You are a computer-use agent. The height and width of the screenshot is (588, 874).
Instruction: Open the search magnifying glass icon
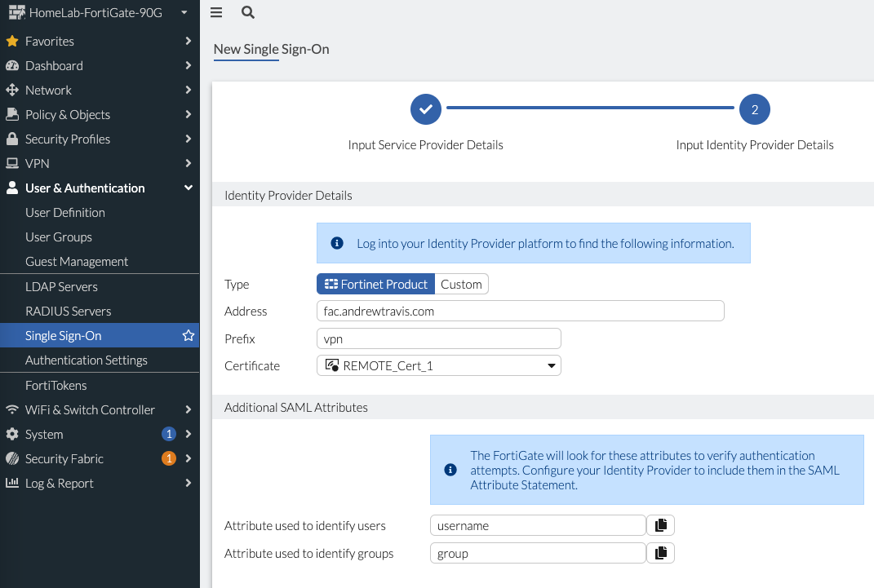click(247, 13)
